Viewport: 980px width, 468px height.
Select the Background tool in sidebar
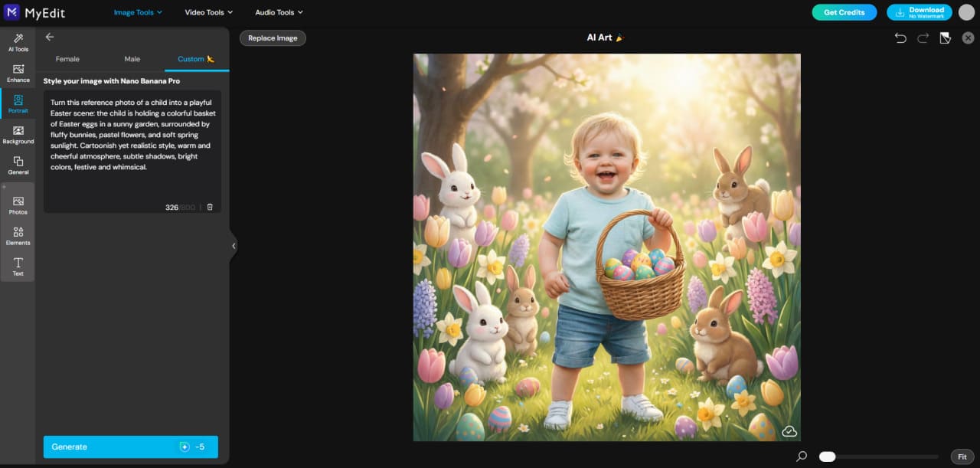tap(18, 136)
